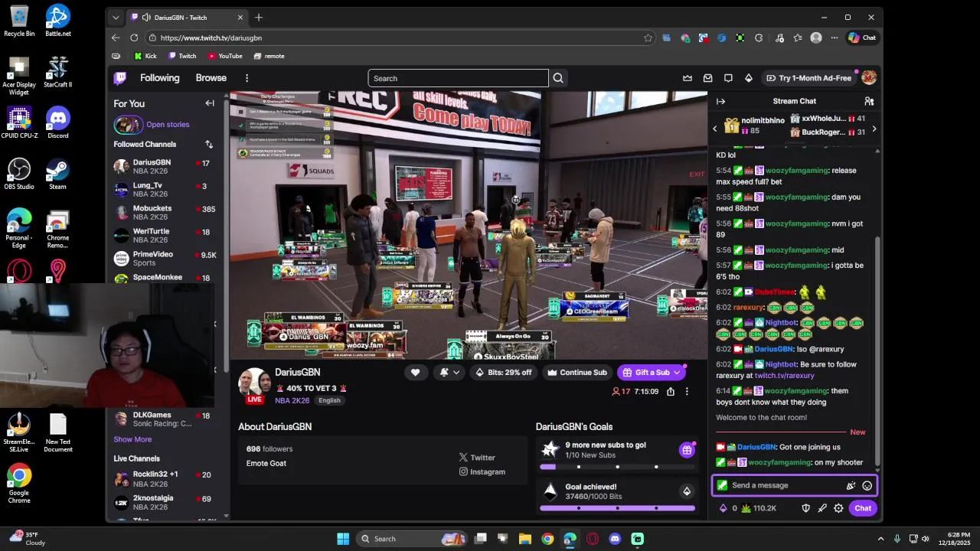Click the moderator shield icon
This screenshot has height=551, width=980.
[805, 508]
